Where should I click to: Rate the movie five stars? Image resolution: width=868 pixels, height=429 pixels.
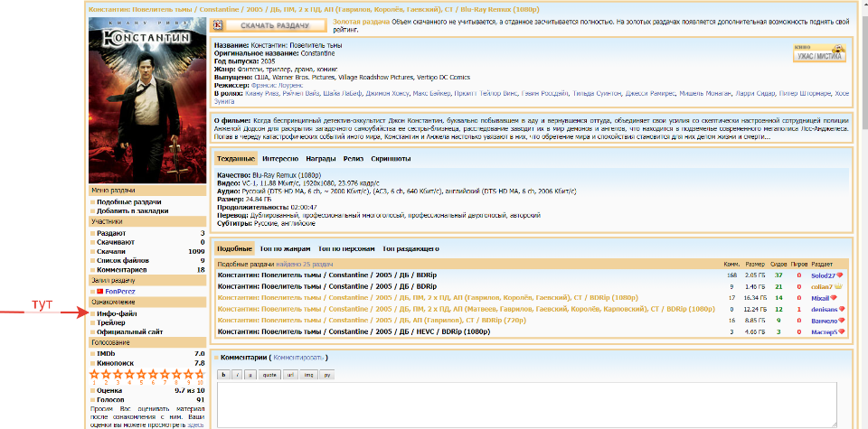click(141, 373)
